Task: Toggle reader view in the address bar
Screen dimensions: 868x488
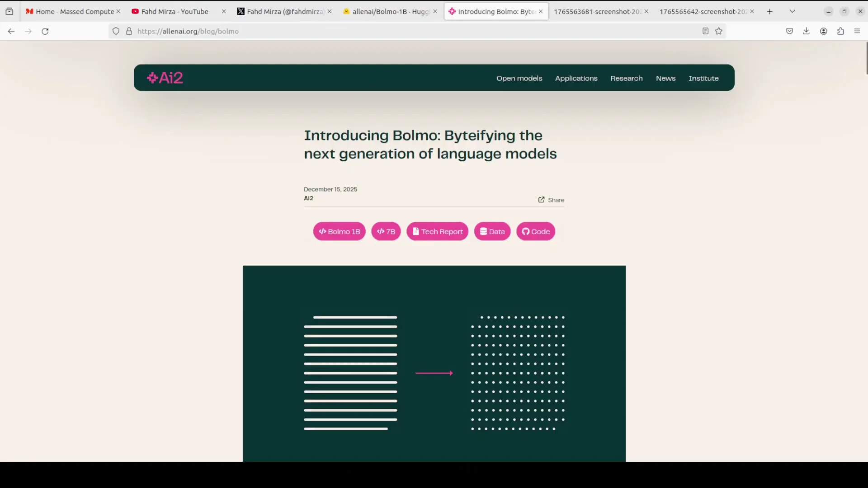Action: (705, 31)
